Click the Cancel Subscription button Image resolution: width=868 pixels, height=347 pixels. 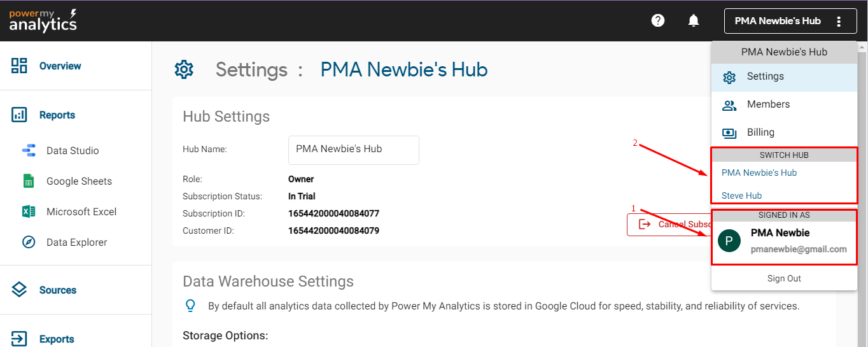(x=668, y=225)
